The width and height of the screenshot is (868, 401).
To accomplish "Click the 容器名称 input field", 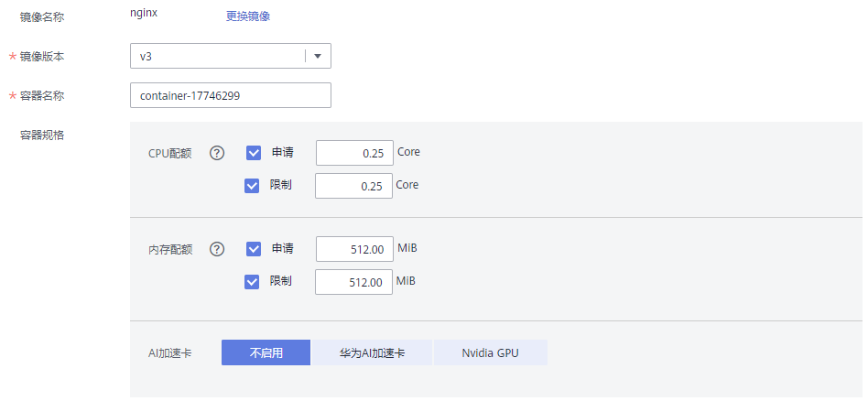I will (x=230, y=95).
